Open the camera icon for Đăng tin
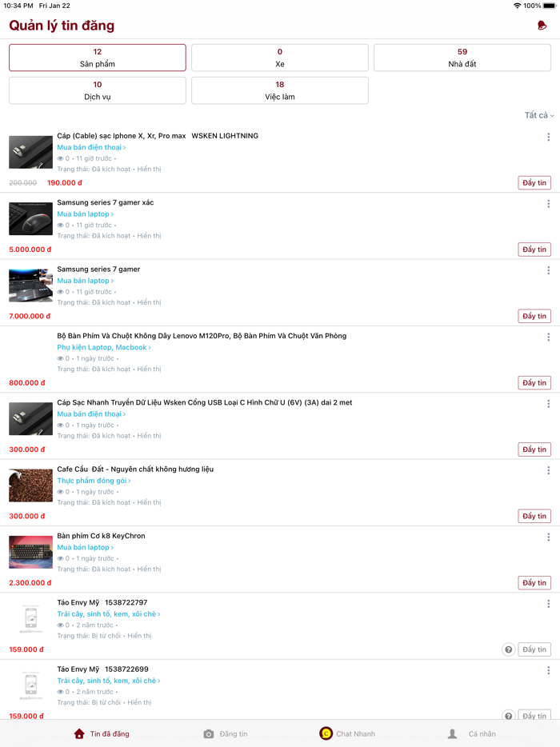This screenshot has width=560, height=747. [208, 733]
